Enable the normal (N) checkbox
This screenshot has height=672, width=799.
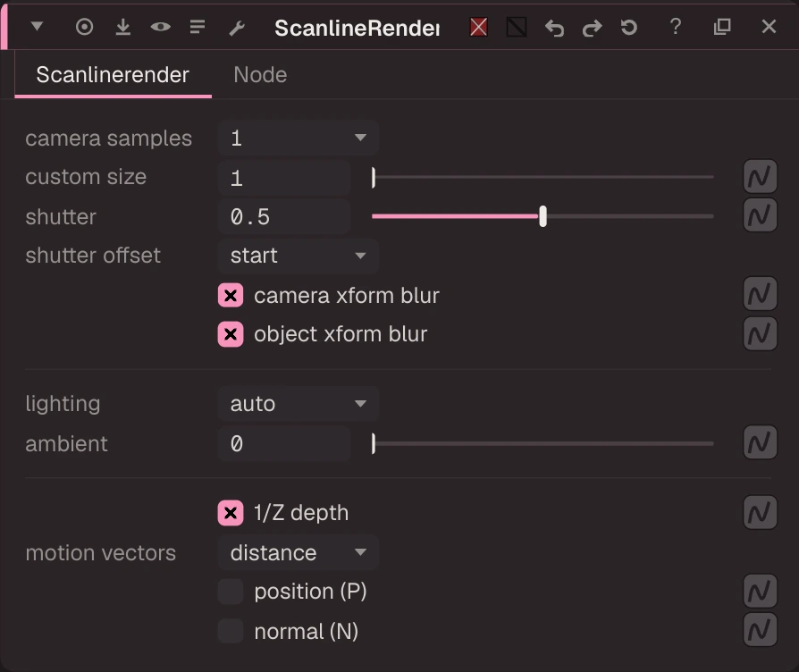point(231,631)
